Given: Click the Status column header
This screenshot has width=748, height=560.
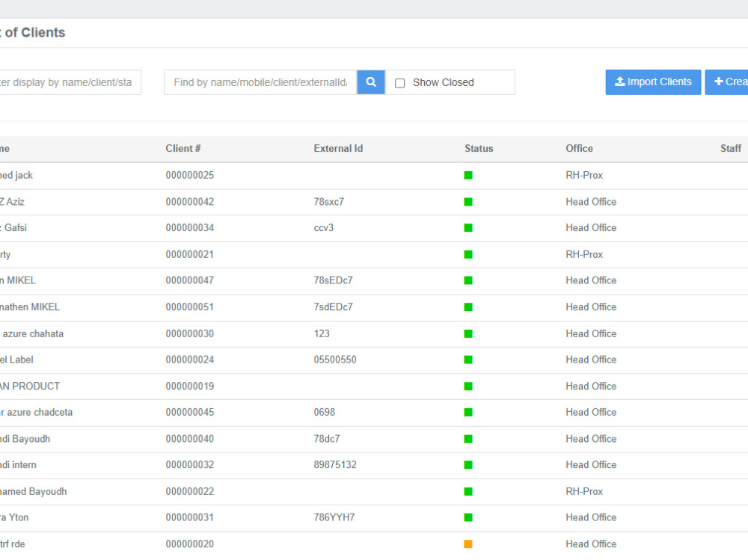Looking at the screenshot, I should (479, 148).
